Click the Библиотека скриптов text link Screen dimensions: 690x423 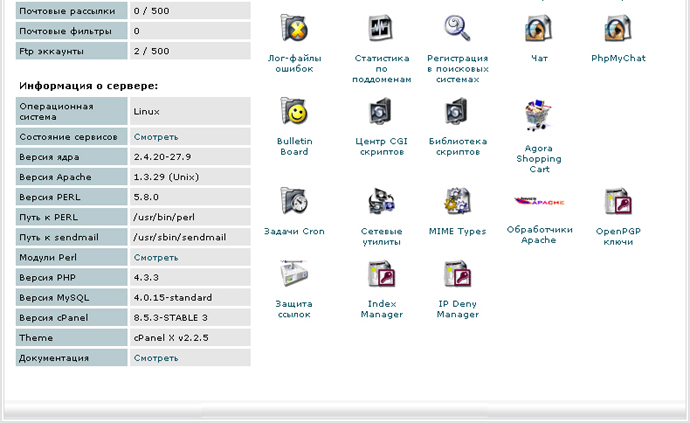(457, 146)
